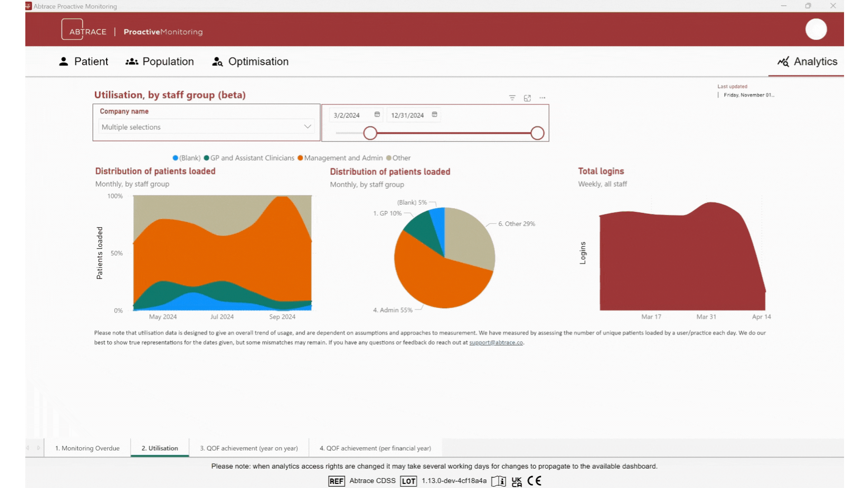Click the filter icon on utilisation chart
This screenshot has height=488, width=868.
(x=511, y=97)
